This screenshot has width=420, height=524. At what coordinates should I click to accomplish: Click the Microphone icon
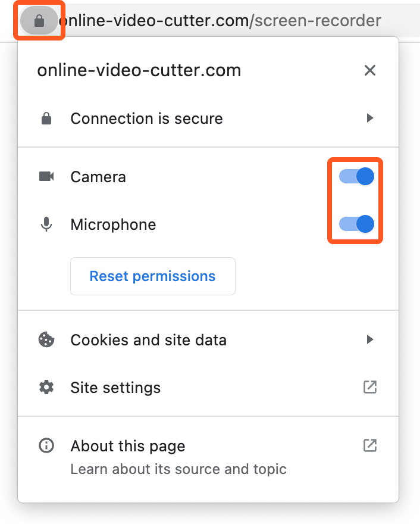coord(46,224)
